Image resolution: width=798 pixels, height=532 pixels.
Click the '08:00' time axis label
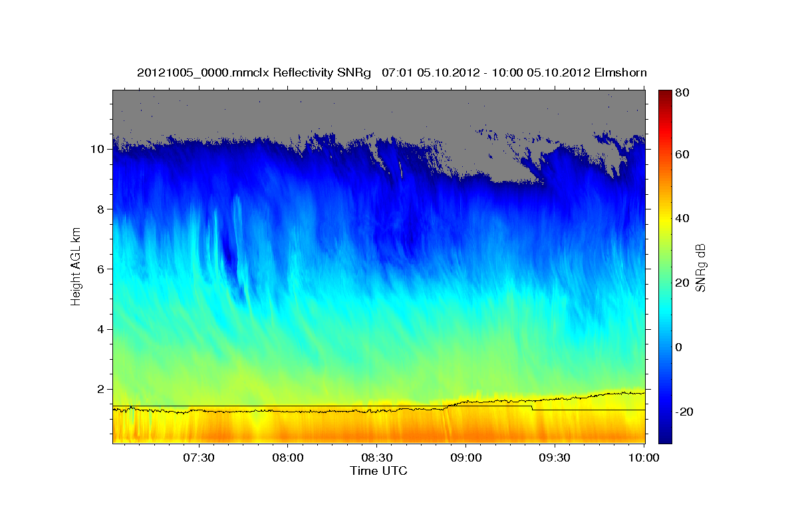tap(288, 458)
